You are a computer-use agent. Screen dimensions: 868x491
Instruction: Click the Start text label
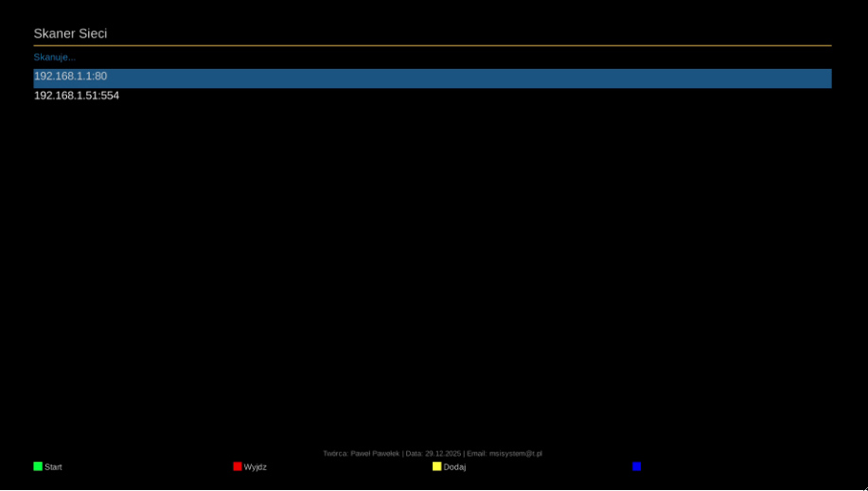53,467
